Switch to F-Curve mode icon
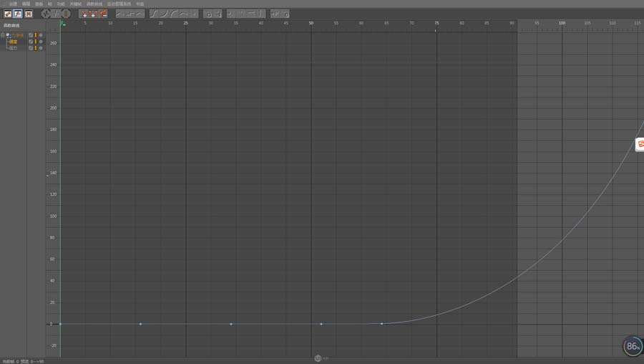This screenshot has height=364, width=644. click(x=18, y=14)
